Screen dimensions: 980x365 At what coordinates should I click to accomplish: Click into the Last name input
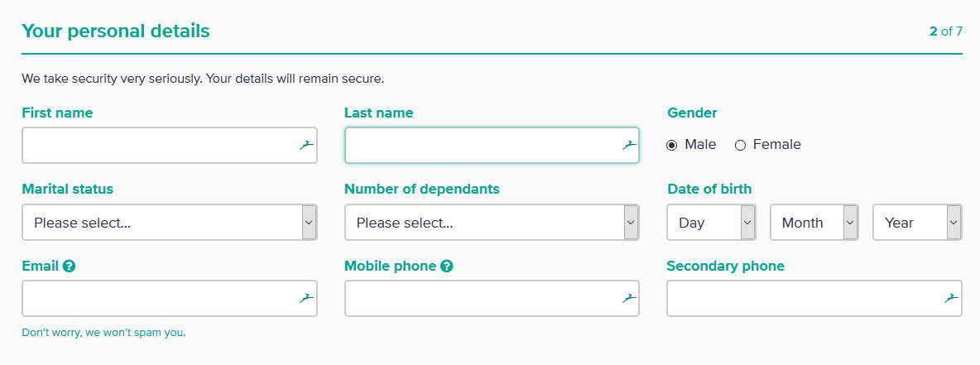click(x=480, y=146)
